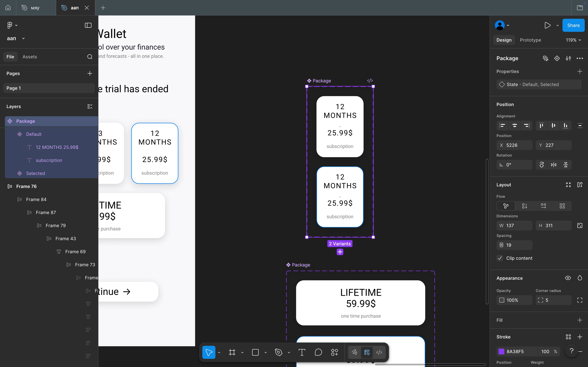Select the Comment tool in the toolbar
Image resolution: width=588 pixels, height=367 pixels.
point(318,352)
